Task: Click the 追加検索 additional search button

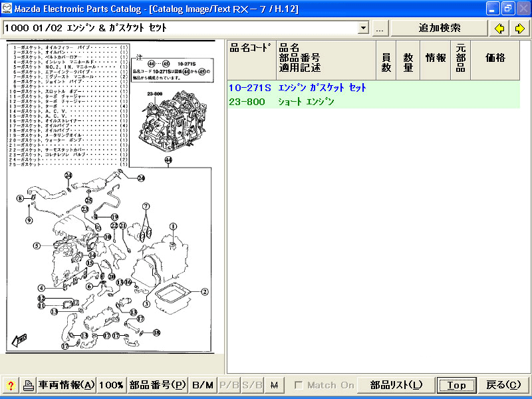Action: pos(440,29)
